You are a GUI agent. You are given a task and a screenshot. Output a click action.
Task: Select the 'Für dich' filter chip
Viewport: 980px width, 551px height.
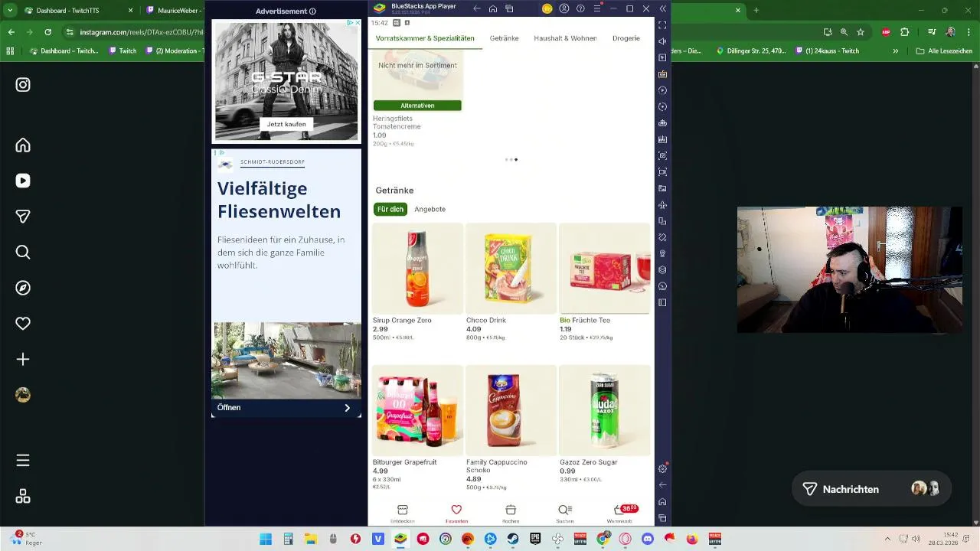pos(390,209)
